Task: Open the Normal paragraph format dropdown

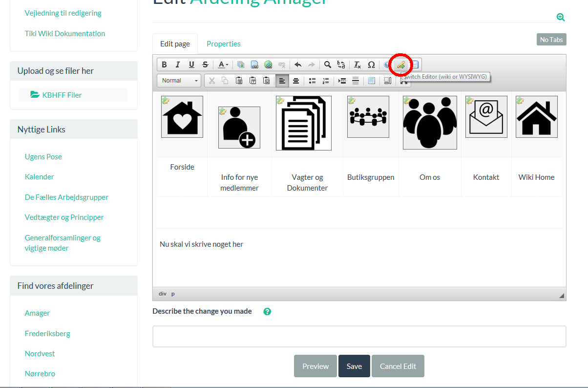Action: point(179,81)
